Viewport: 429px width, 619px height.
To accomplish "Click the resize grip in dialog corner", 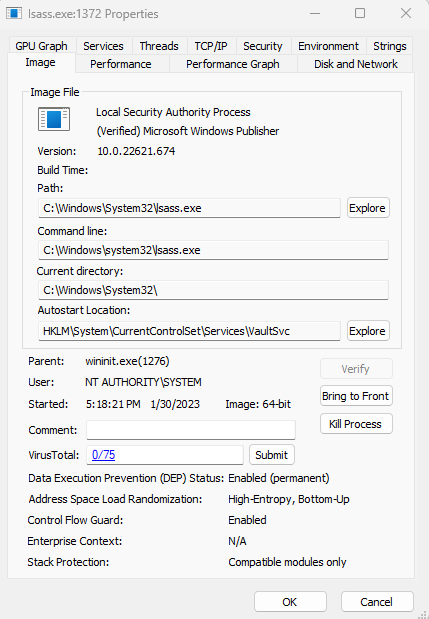I will (x=422, y=614).
